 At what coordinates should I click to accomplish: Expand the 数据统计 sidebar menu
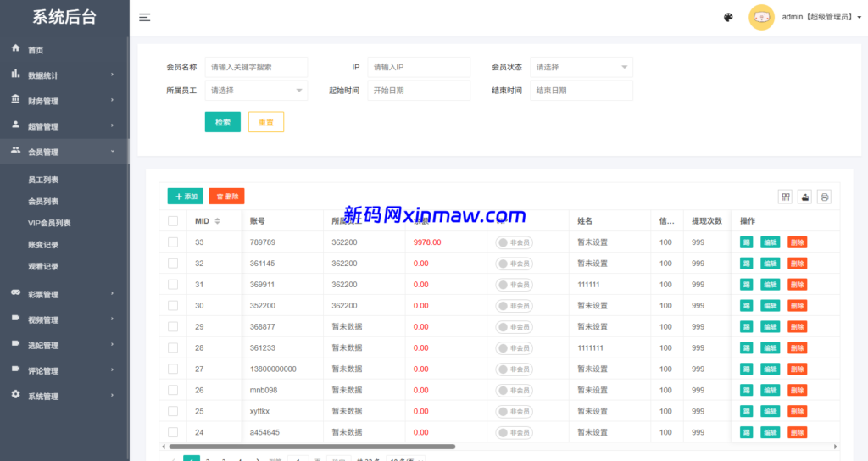(x=64, y=75)
